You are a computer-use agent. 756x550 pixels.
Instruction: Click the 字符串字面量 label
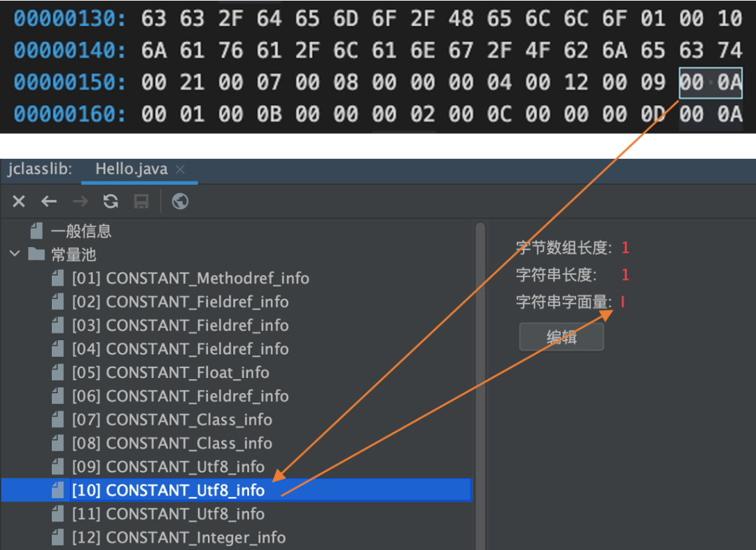pos(563,302)
